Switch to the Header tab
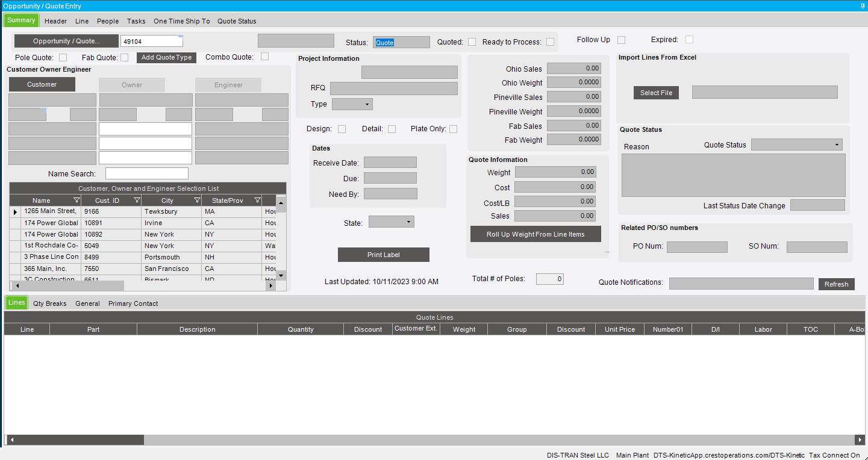Viewport: 868px width, 460px height. [56, 21]
